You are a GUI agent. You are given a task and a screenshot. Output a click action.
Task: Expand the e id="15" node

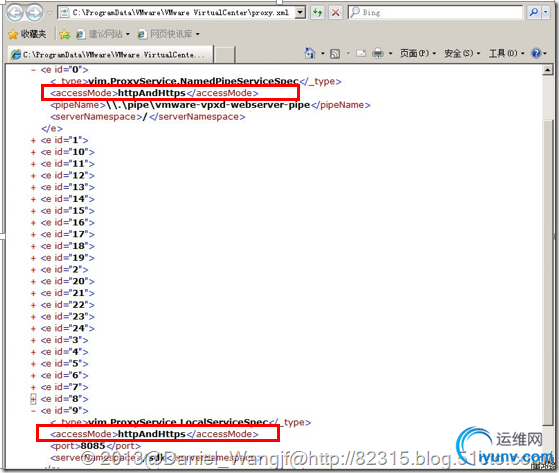tap(33, 211)
